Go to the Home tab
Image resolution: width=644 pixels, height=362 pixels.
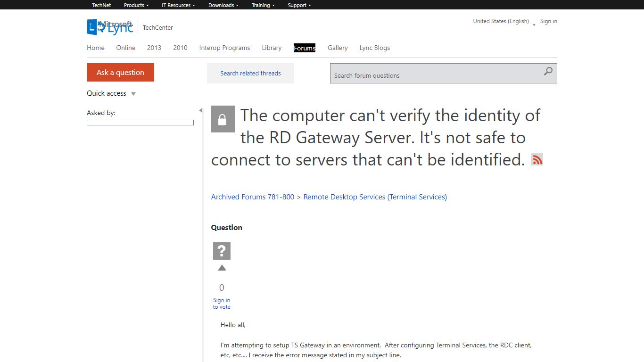point(96,48)
